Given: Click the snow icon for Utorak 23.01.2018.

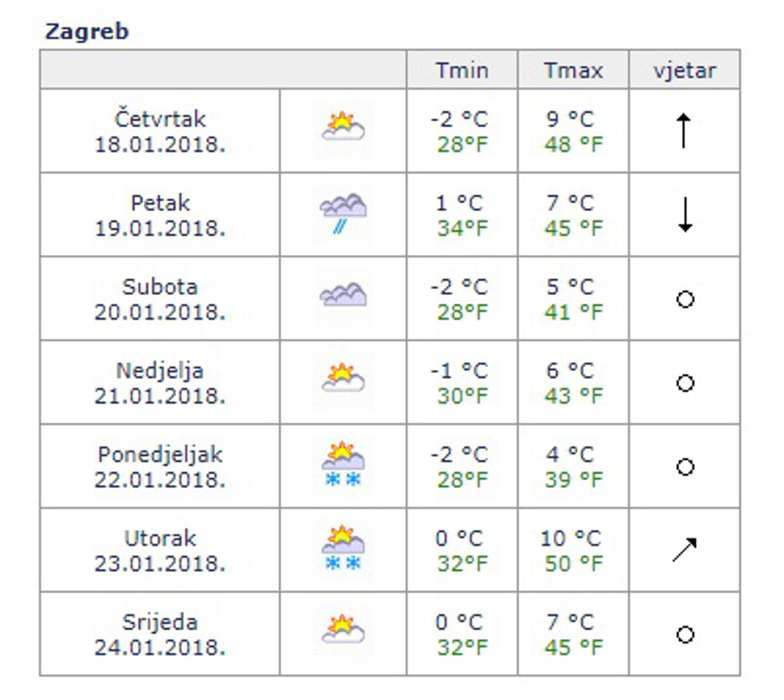Looking at the screenshot, I should (x=343, y=548).
